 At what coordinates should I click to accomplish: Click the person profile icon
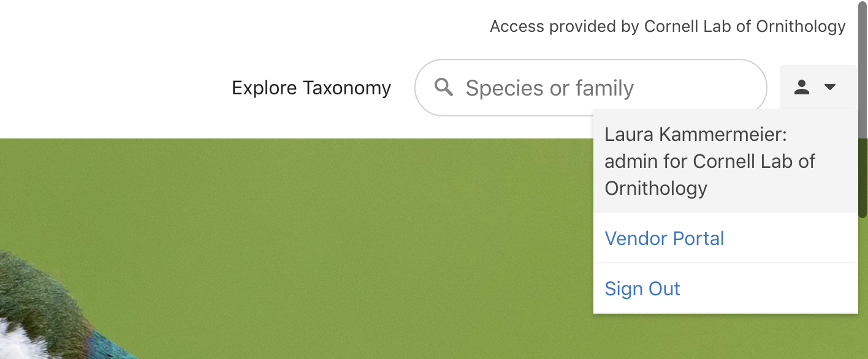(x=802, y=88)
